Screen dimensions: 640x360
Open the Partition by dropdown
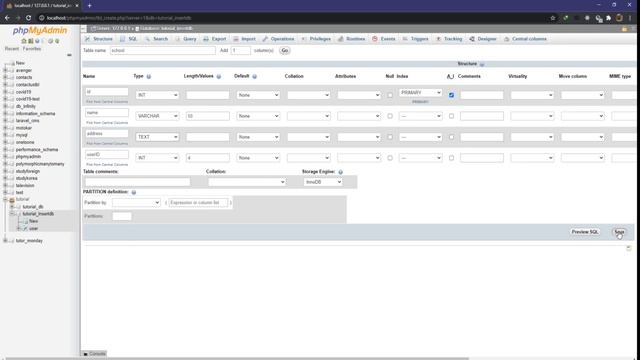pos(136,202)
